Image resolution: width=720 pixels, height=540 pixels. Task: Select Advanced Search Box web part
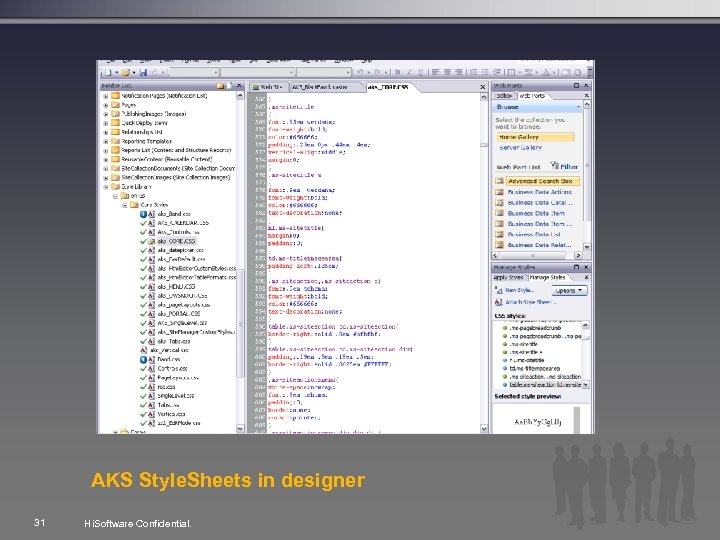(542, 181)
